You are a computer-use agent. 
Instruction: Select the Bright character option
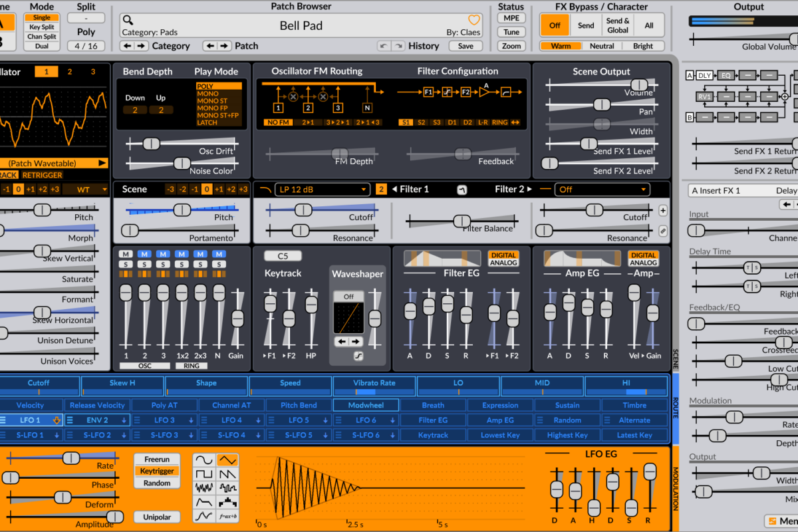click(x=642, y=46)
